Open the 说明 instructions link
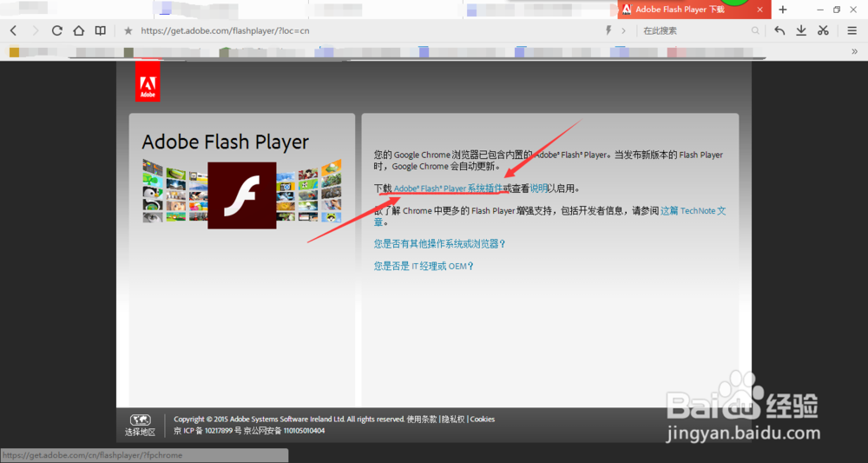The image size is (868, 463). point(539,189)
